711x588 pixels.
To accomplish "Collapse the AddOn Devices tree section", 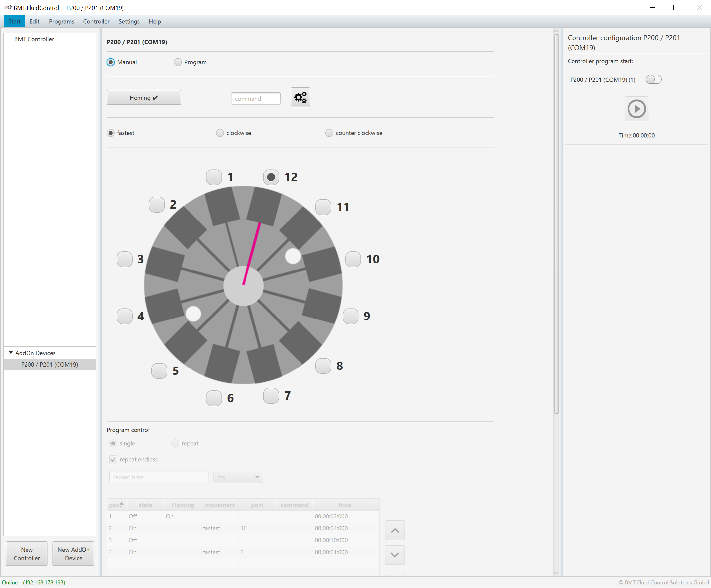I will click(11, 353).
